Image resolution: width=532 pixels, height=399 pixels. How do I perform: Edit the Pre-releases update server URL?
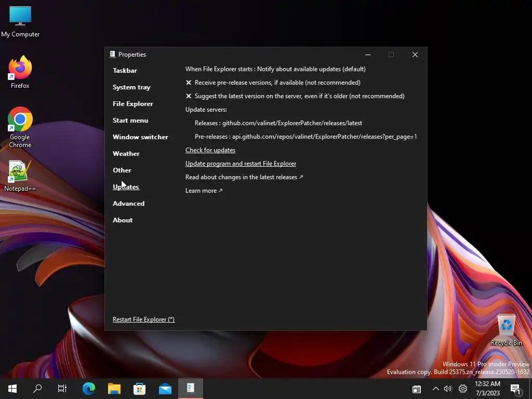305,137
